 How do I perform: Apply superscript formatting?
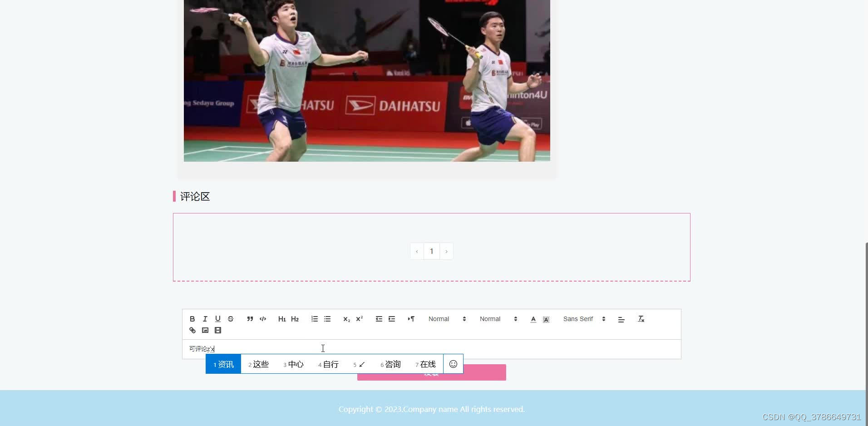359,319
